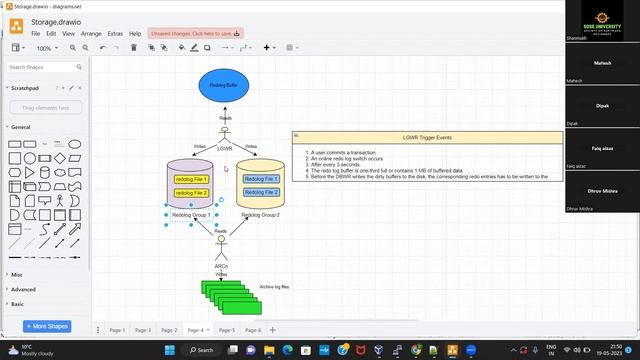The height and width of the screenshot is (360, 640).
Task: Open the waypoints style dropdown
Action: click(x=246, y=48)
